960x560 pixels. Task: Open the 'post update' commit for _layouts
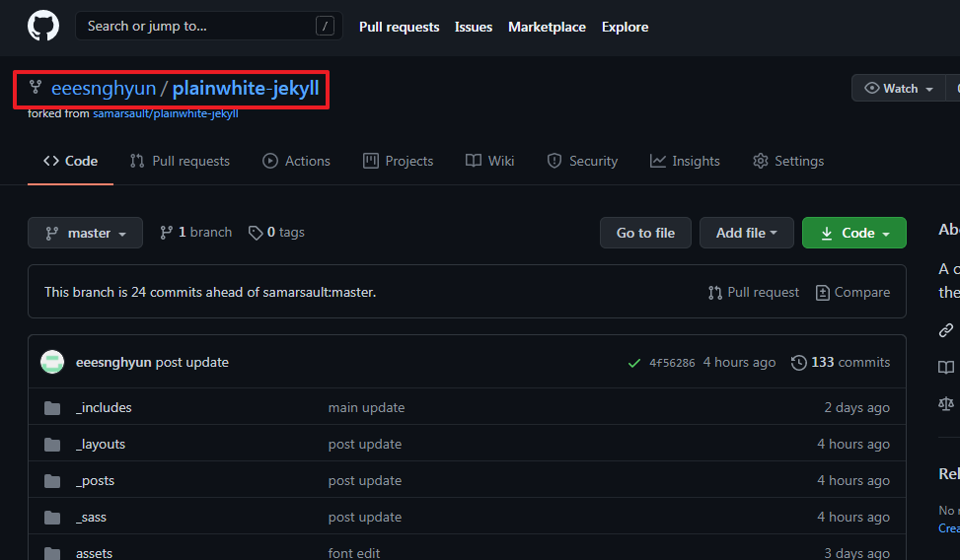365,445
